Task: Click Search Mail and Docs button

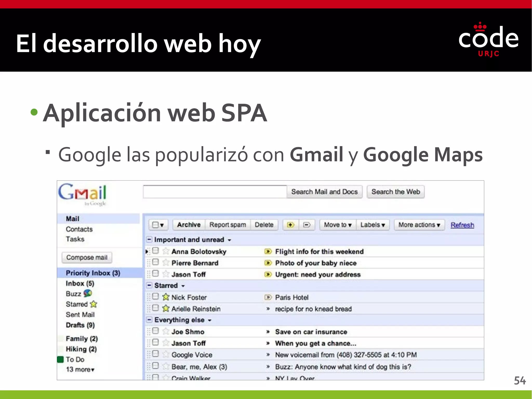Action: pyautogui.click(x=324, y=192)
